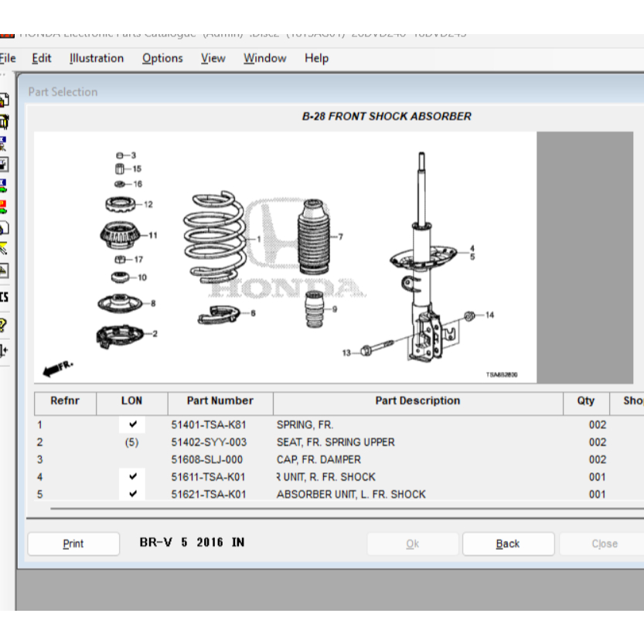This screenshot has width=644, height=644.
Task: Select the CAP, FR. DAMPER row
Action: click(319, 459)
